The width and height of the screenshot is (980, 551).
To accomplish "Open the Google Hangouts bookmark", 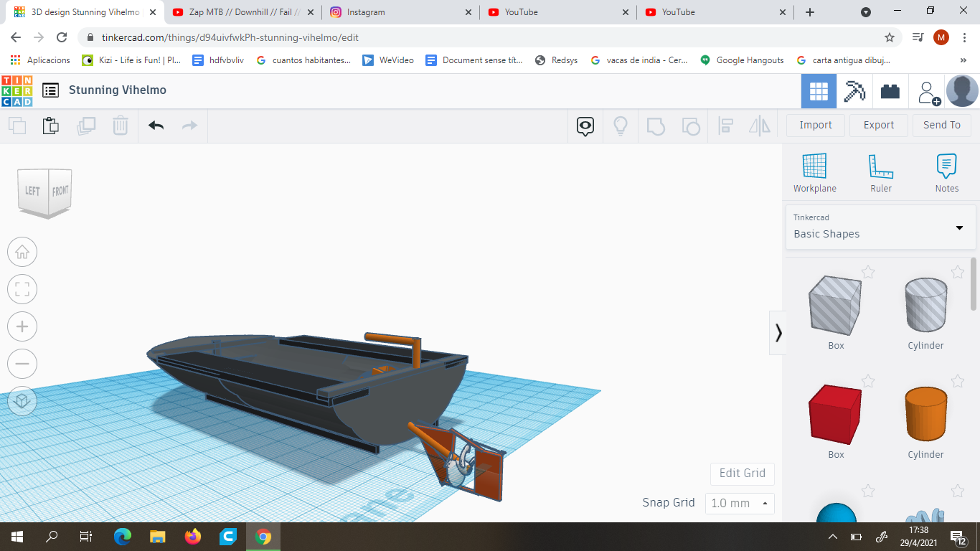I will click(742, 60).
